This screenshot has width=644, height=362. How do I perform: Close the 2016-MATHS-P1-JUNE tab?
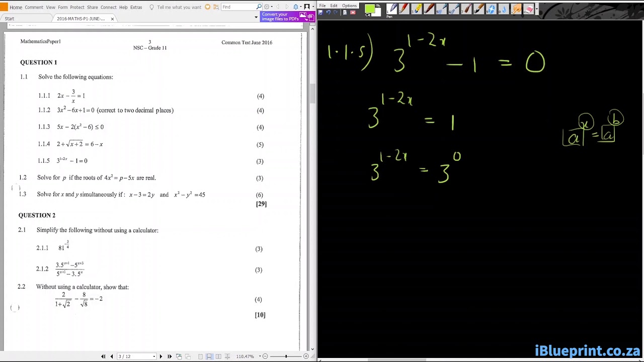(x=112, y=19)
